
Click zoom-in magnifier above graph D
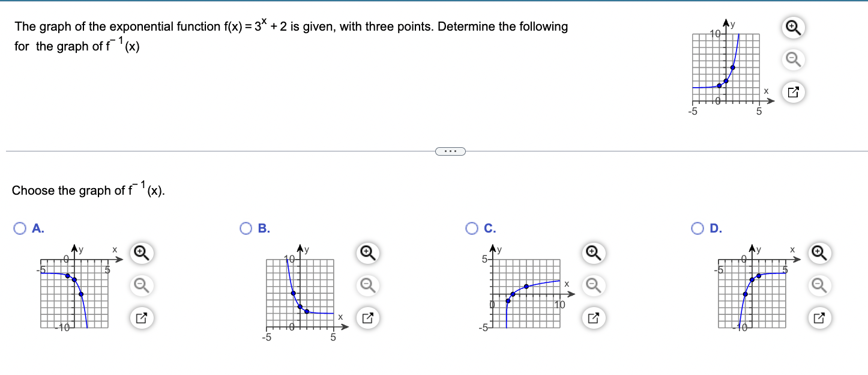coord(819,254)
